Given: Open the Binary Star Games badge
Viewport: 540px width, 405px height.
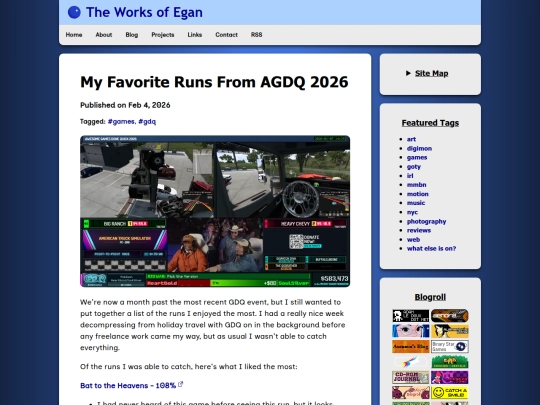Looking at the screenshot, I should click(449, 346).
